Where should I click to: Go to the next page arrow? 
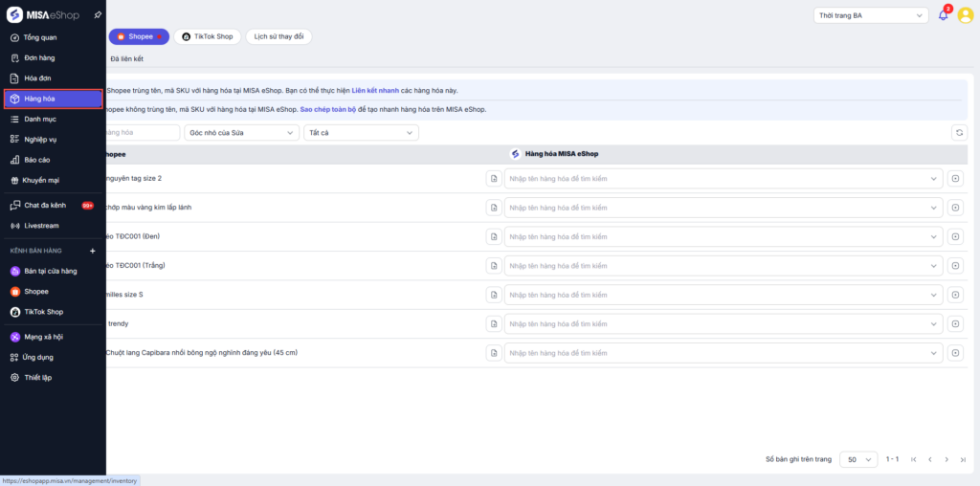pos(947,459)
